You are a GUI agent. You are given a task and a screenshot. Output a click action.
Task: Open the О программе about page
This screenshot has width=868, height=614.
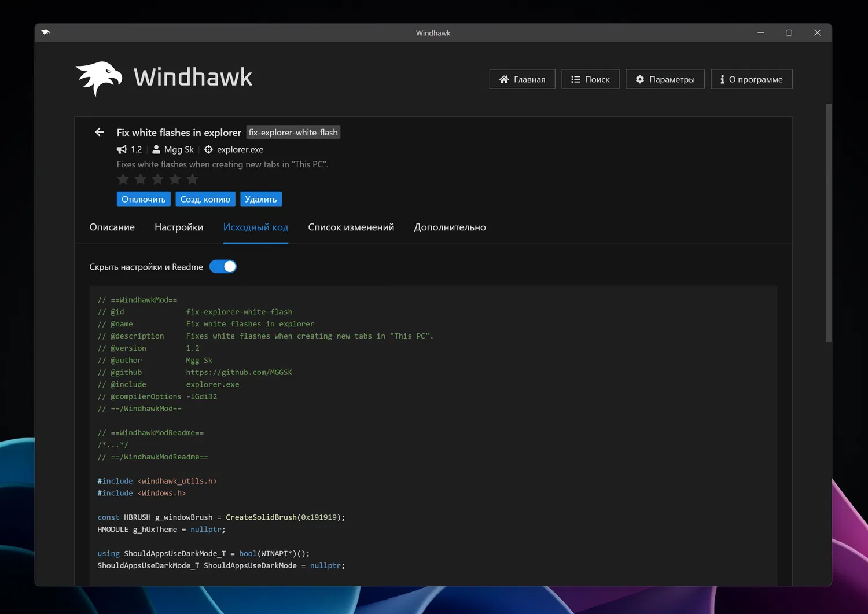coord(752,79)
